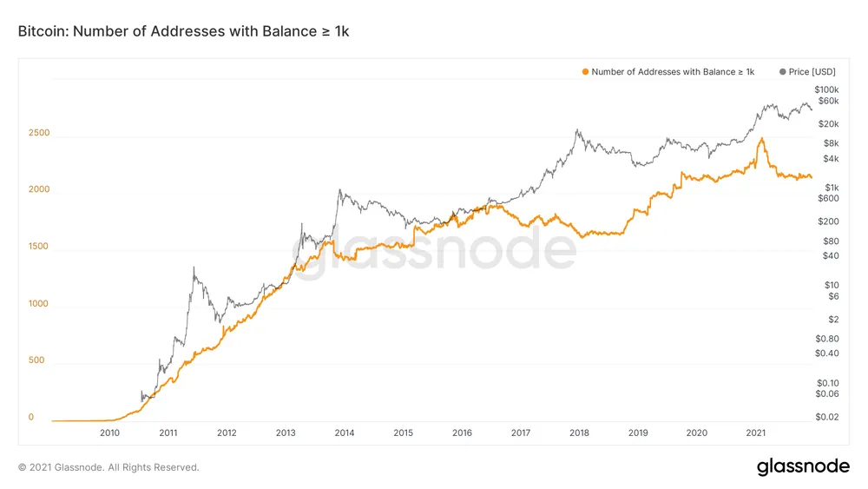868x489 pixels.
Task: Select the 2021 x-axis label
Action: (756, 433)
